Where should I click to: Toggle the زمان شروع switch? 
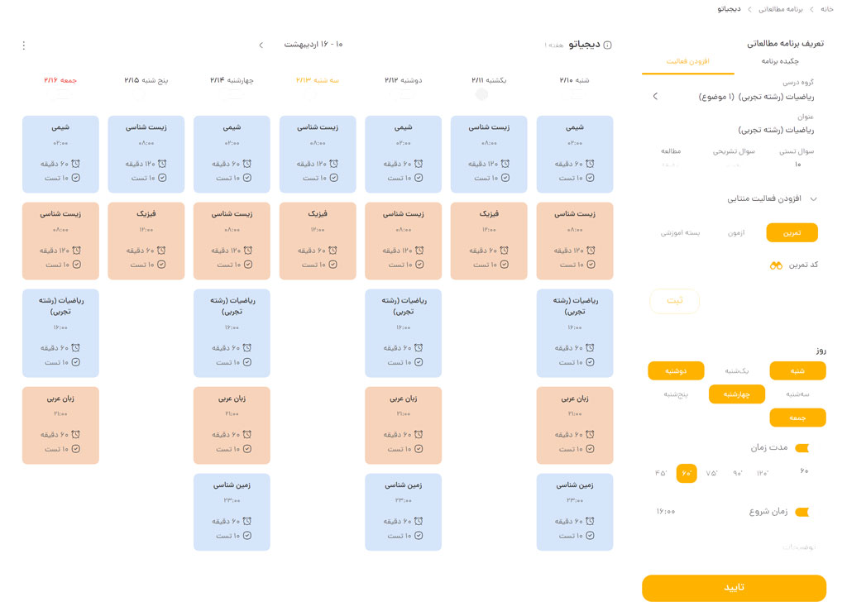pyautogui.click(x=802, y=512)
